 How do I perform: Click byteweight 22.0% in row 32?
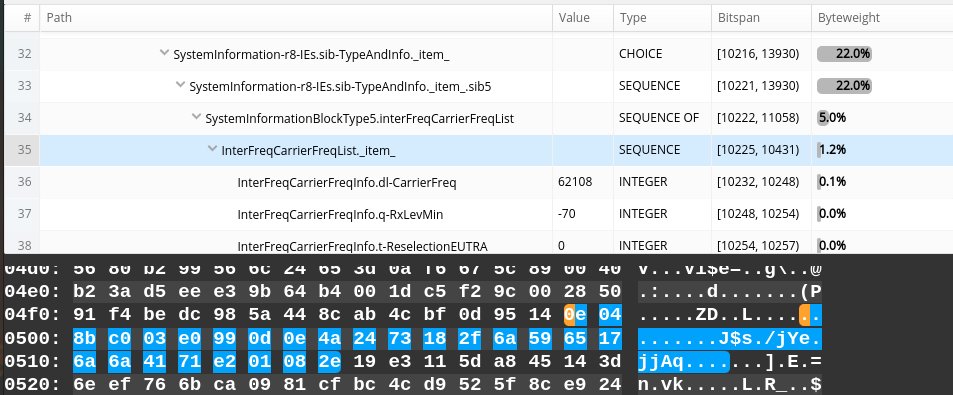pos(844,53)
